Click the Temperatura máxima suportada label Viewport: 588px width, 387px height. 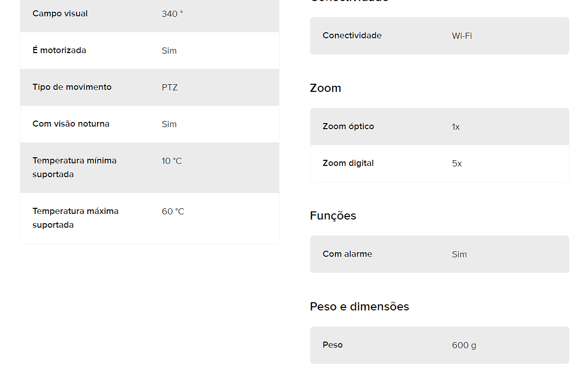point(76,218)
